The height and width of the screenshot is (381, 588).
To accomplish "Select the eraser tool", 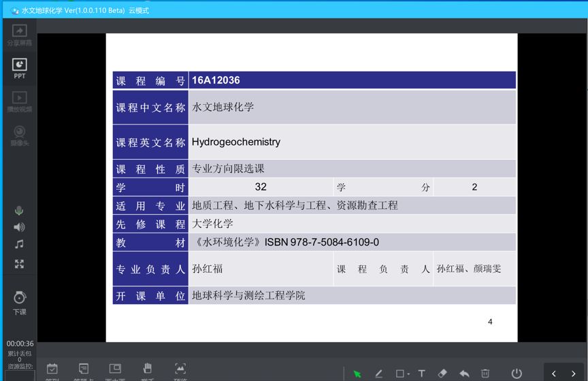I will (x=442, y=374).
